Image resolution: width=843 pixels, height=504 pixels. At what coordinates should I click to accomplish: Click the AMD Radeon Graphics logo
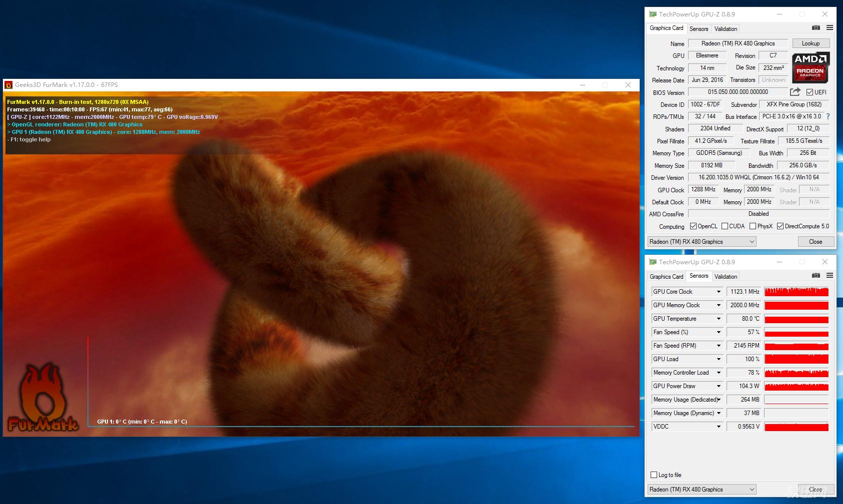[810, 67]
